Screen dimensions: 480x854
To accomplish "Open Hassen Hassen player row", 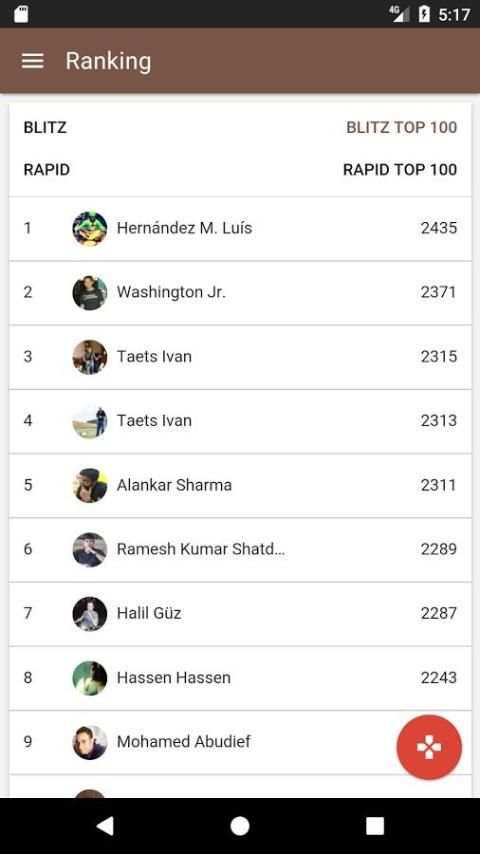I will pos(240,679).
